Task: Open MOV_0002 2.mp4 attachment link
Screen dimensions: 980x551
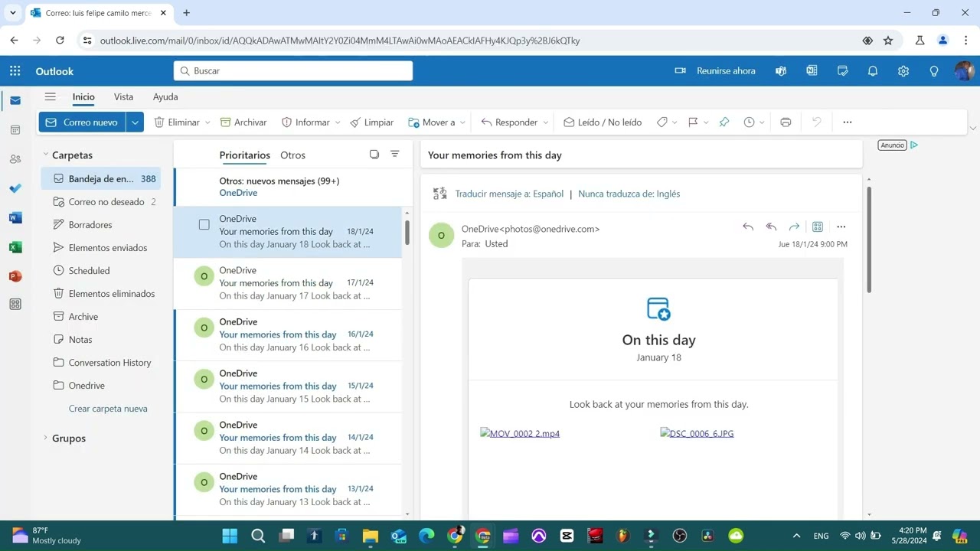Action: 520,434
